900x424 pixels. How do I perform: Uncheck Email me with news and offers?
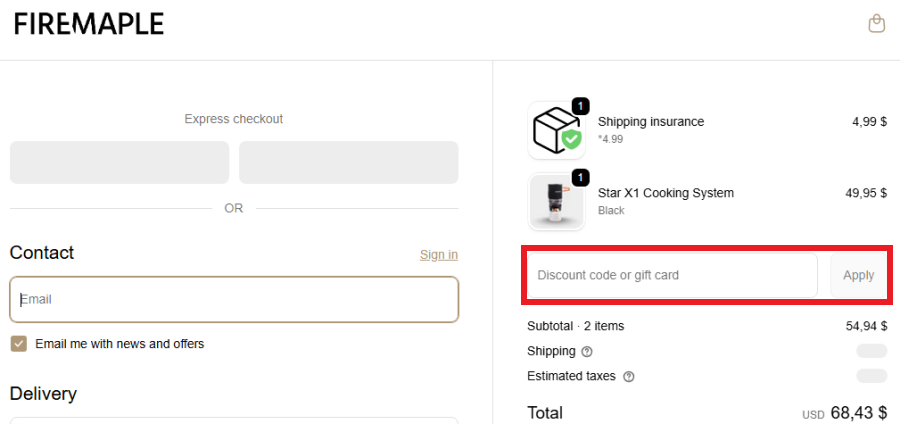[x=18, y=344]
